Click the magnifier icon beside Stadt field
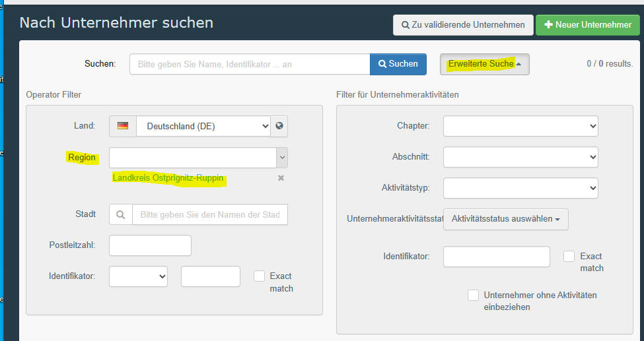 tap(121, 214)
